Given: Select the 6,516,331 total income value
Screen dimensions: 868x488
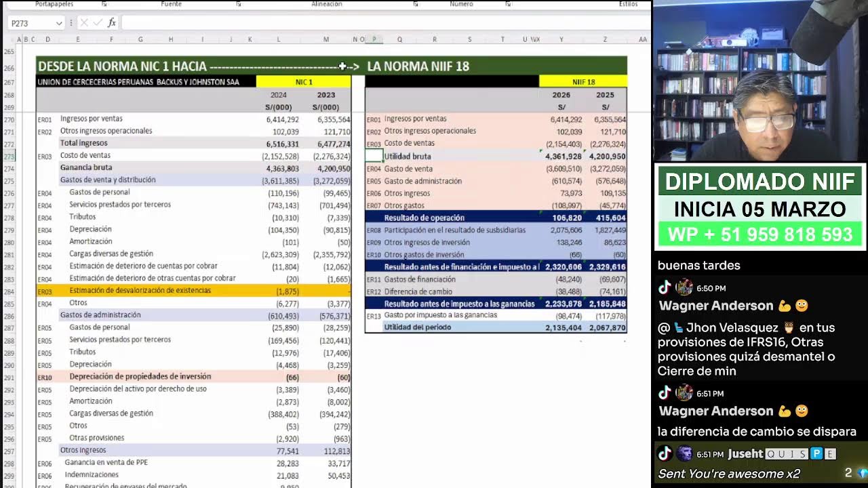Looking at the screenshot, I should (282, 144).
